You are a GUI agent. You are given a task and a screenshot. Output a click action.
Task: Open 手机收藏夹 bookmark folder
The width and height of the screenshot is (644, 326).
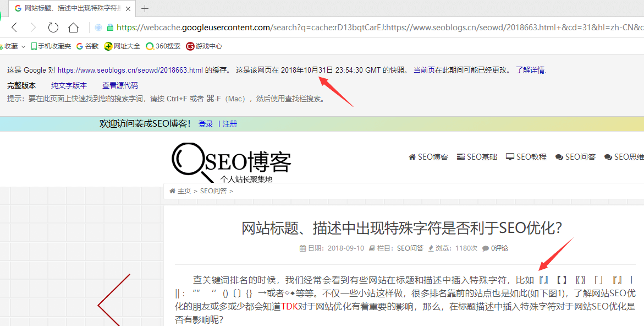[51, 46]
